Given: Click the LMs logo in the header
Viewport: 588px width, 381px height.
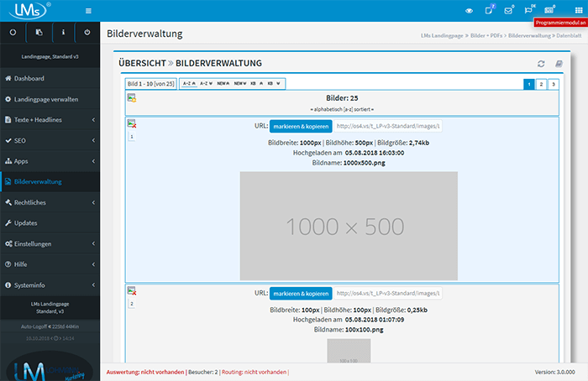Looking at the screenshot, I should click(30, 10).
